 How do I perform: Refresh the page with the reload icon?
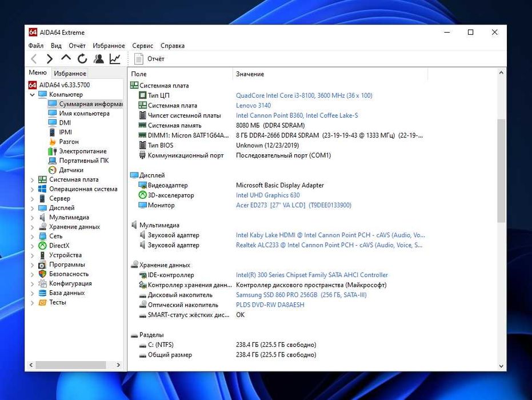coord(82,59)
